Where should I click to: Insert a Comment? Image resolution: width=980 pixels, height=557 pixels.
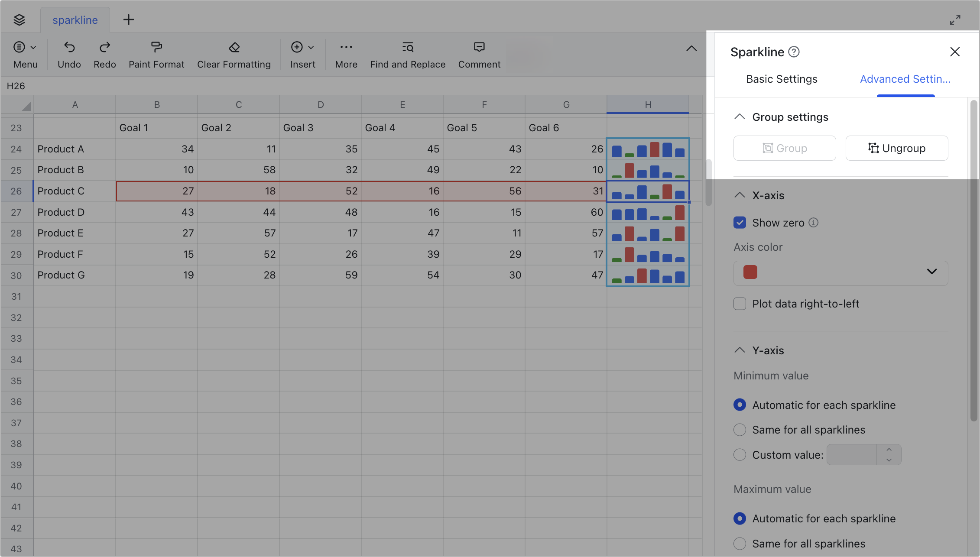click(x=479, y=54)
